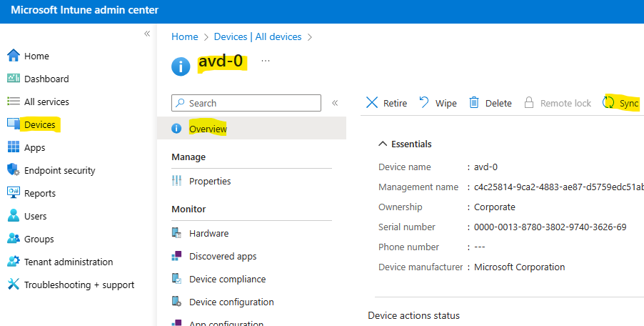
Task: Click the Device compliance check icon
Action: [176, 279]
